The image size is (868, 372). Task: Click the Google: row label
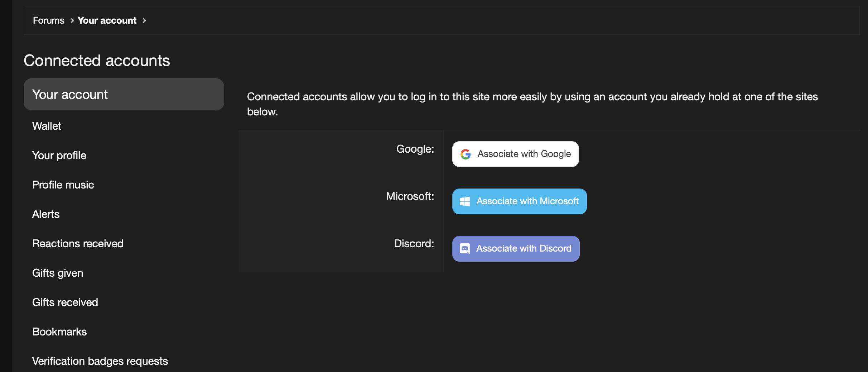[415, 149]
